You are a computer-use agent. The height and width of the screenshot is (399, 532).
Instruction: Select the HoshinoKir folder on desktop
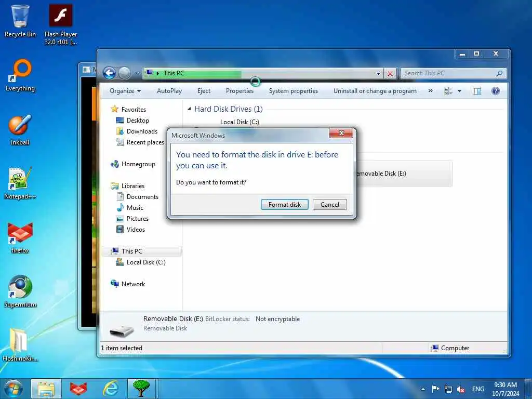pyautogui.click(x=20, y=345)
